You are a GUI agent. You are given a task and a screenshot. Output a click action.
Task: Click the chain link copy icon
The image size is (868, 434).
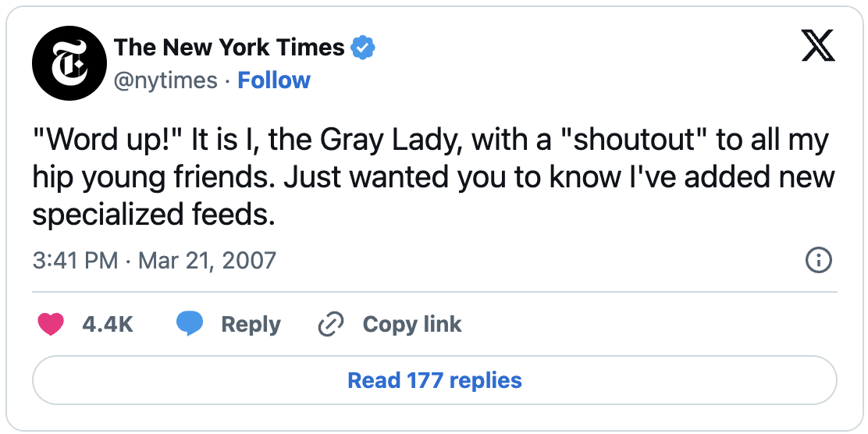pyautogui.click(x=332, y=325)
